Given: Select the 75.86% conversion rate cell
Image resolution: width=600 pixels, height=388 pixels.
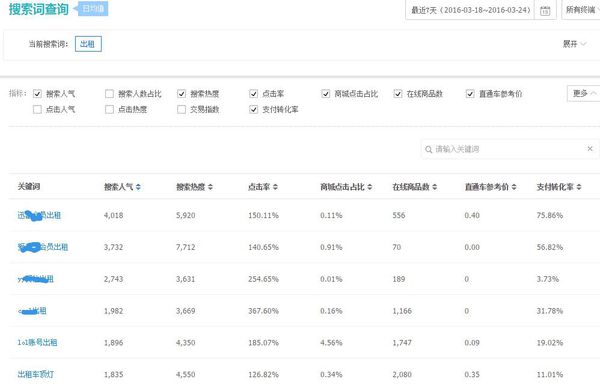Looking at the screenshot, I should pos(549,215).
